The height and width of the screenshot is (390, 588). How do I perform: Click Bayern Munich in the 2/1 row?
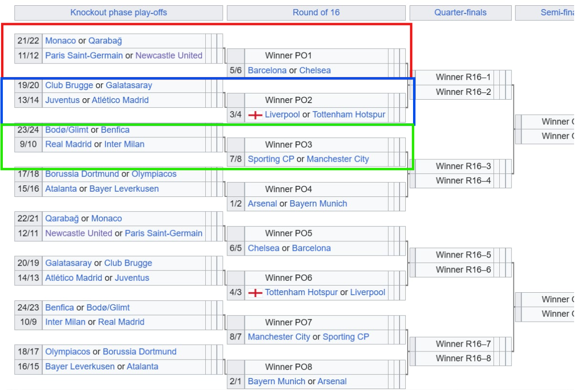[x=276, y=381]
